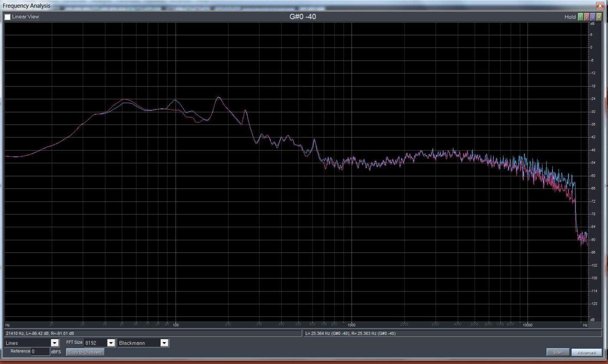Click the FFT Size label
The height and width of the screenshot is (364, 608).
click(74, 343)
